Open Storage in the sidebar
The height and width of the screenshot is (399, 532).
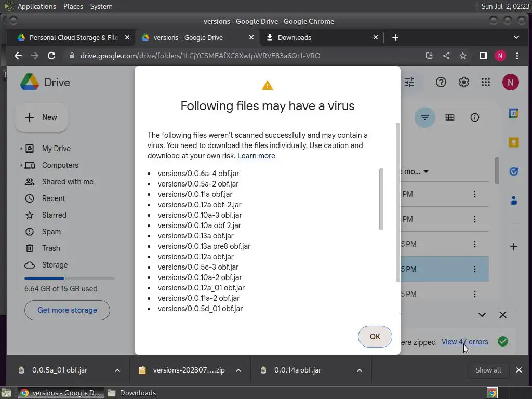coord(55,265)
